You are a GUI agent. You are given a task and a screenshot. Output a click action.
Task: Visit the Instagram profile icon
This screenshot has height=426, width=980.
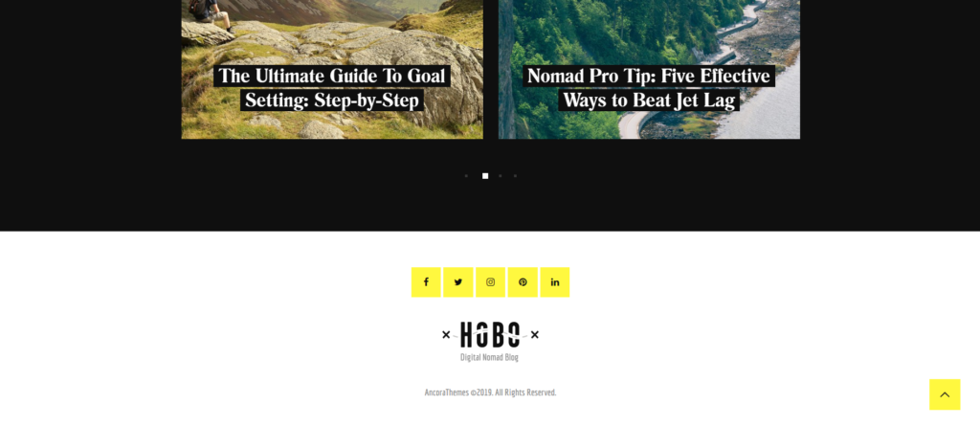(490, 282)
